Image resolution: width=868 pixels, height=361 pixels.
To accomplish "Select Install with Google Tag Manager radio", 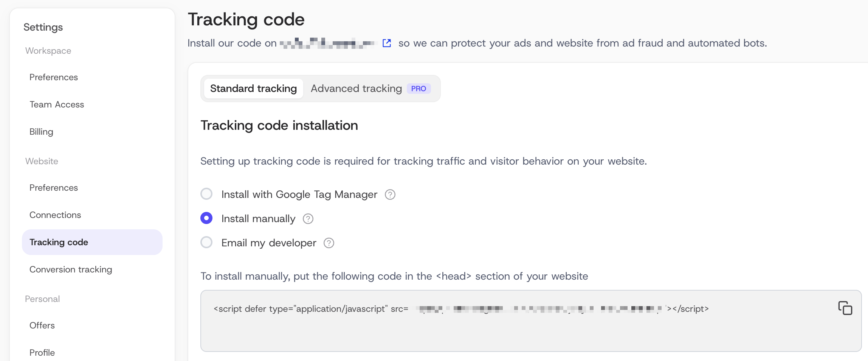I will click(206, 194).
